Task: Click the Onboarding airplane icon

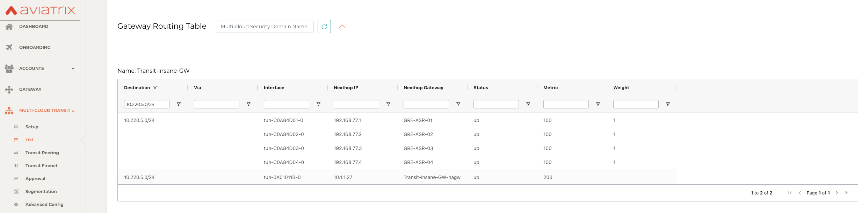Action: (9, 47)
